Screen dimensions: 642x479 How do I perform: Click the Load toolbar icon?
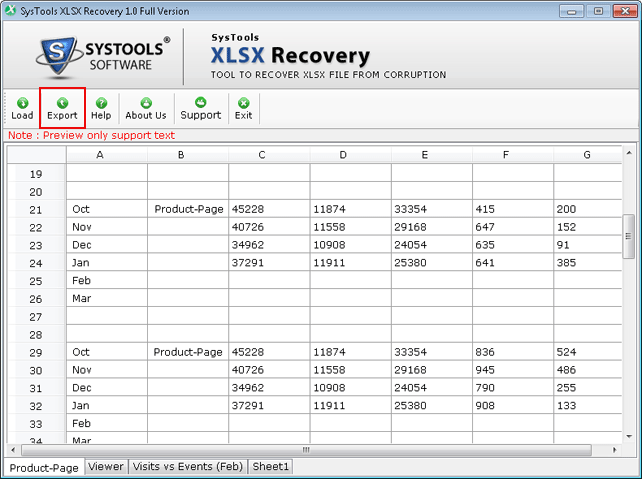22,108
